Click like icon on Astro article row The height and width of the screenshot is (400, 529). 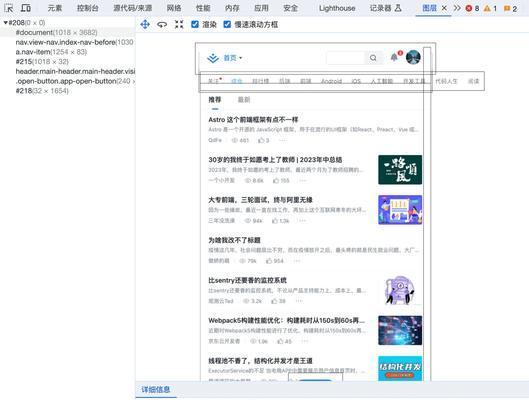point(261,140)
